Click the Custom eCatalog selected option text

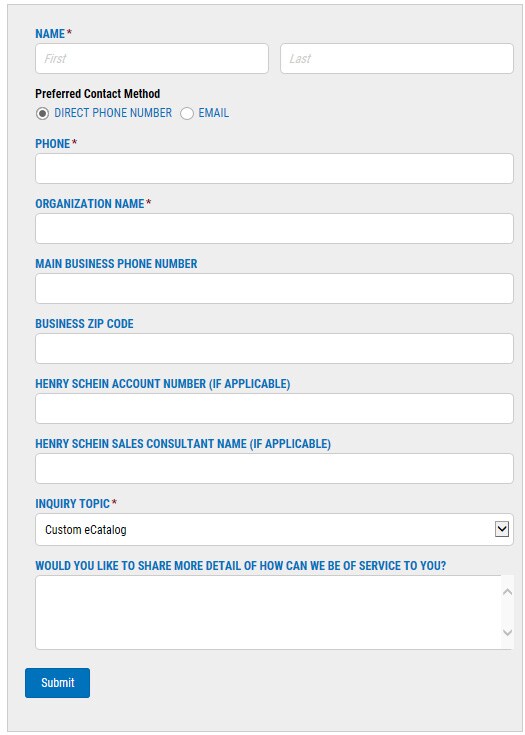(86, 530)
